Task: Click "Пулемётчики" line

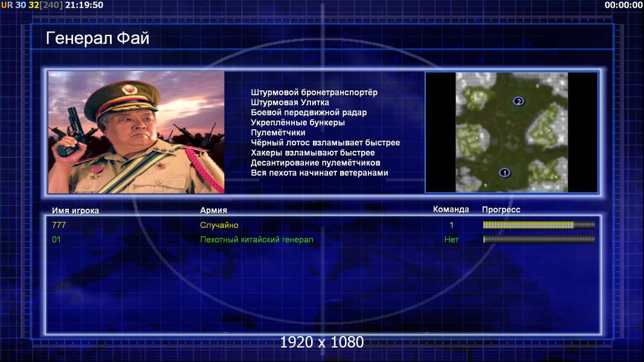Action: click(x=278, y=132)
